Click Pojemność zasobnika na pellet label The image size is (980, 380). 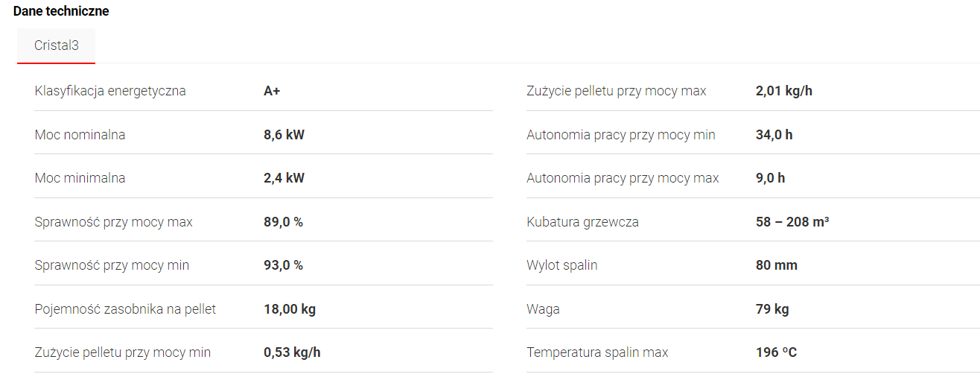point(125,308)
